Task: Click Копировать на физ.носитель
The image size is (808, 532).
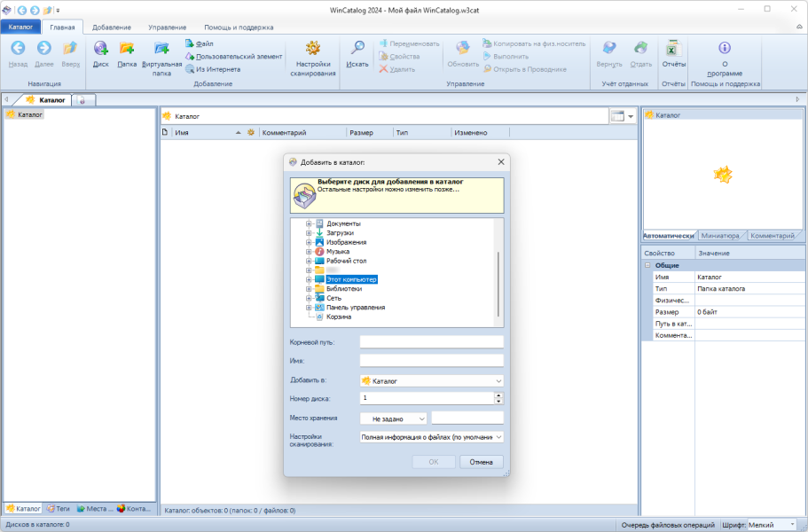Action: (x=534, y=43)
